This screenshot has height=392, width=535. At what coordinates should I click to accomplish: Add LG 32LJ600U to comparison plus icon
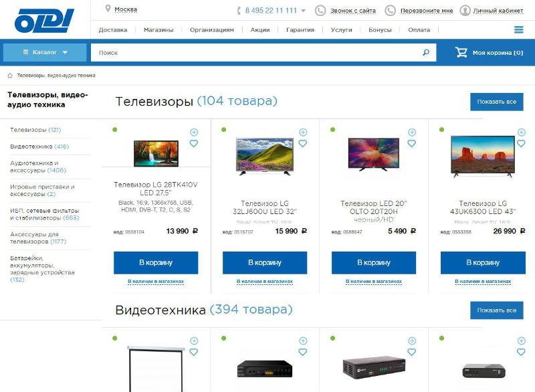(x=303, y=132)
